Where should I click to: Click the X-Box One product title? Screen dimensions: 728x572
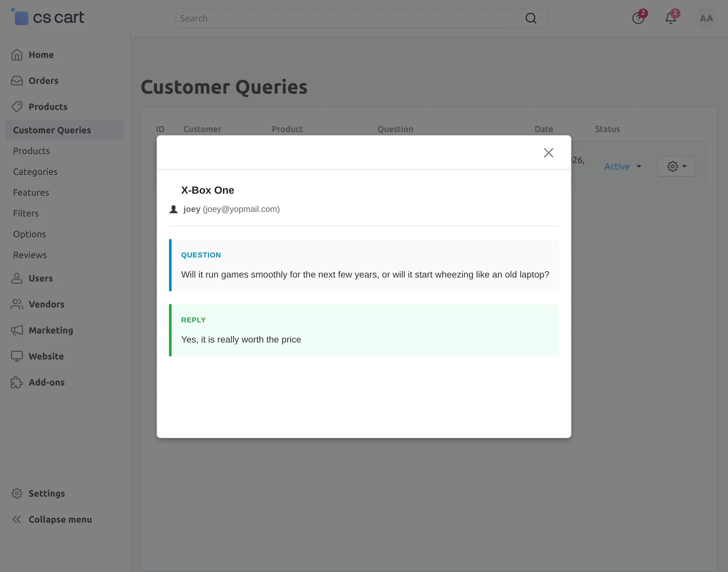click(208, 190)
